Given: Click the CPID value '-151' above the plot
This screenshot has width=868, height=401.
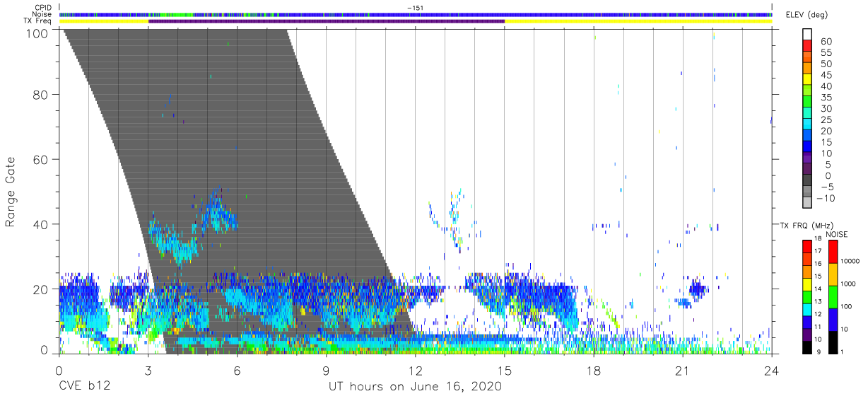Looking at the screenshot, I should click(416, 7).
